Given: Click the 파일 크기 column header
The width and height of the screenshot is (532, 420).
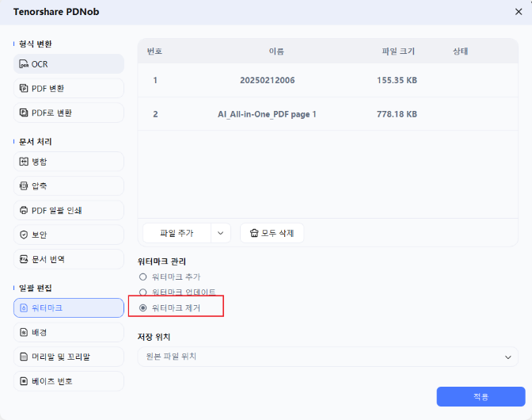Looking at the screenshot, I should point(398,52).
